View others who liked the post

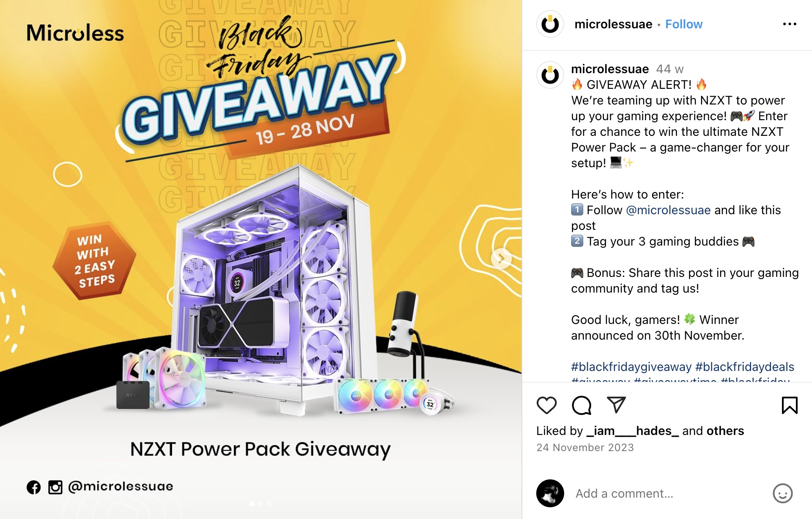pos(725,431)
